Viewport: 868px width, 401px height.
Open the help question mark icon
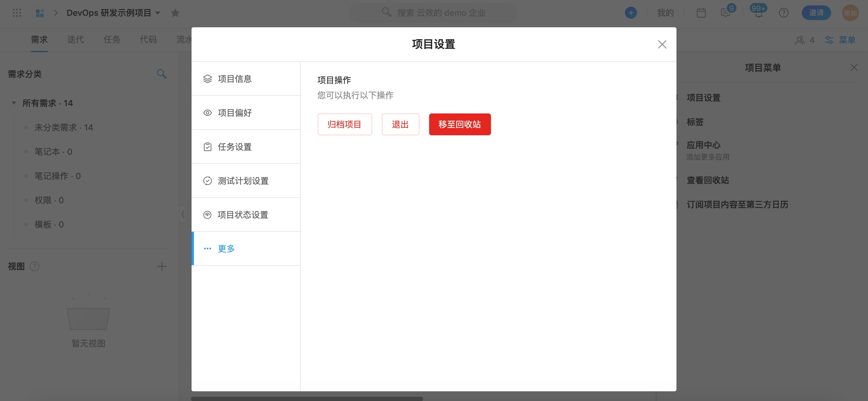[x=783, y=13]
